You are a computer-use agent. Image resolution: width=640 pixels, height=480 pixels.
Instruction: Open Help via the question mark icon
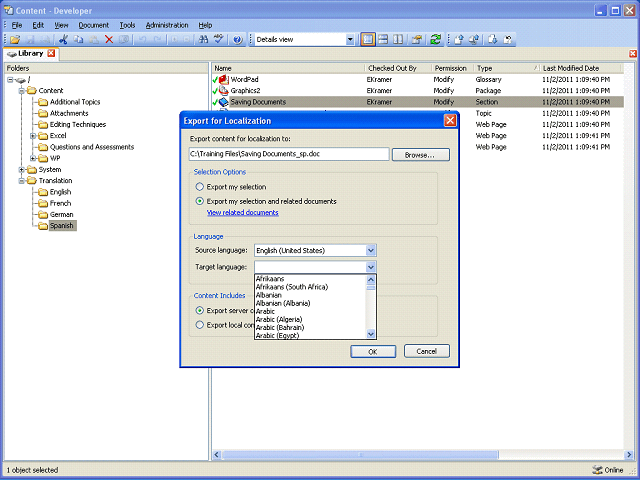click(x=237, y=40)
